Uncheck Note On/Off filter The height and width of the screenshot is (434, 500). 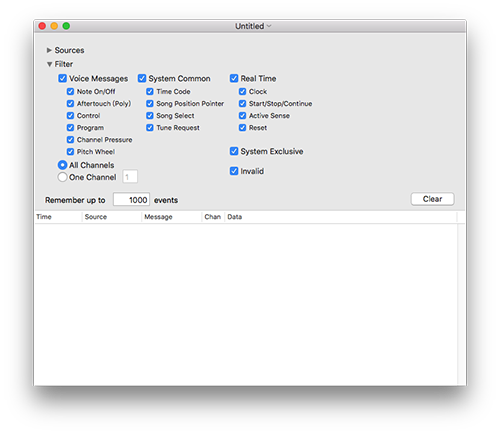click(x=70, y=92)
